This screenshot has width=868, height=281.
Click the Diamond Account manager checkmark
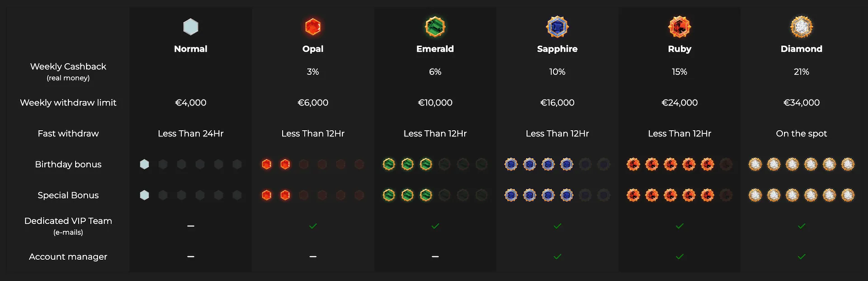(x=802, y=257)
